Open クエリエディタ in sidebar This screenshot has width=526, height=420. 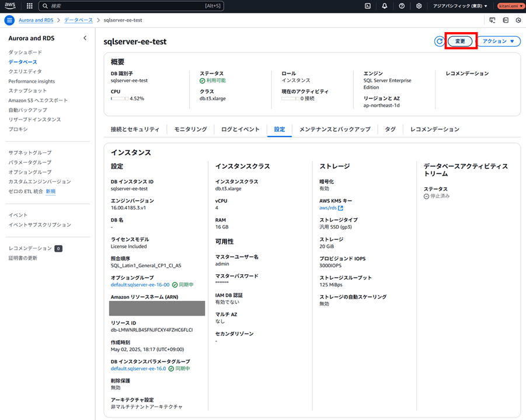click(25, 71)
